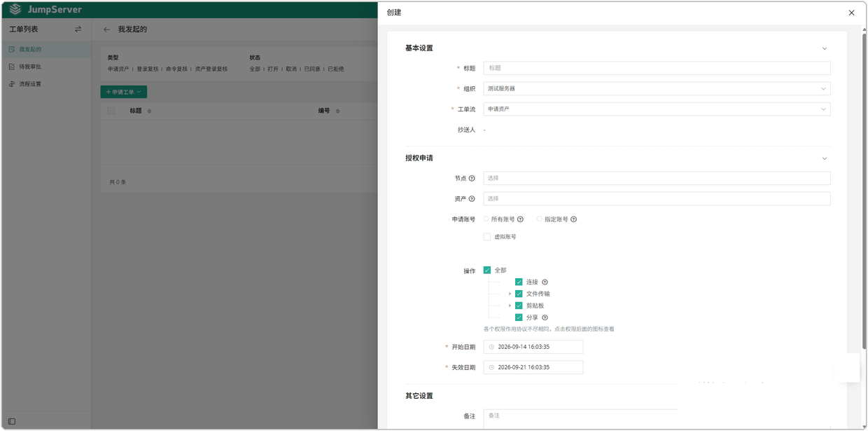Click the help icon next to 所有账号
Image resolution: width=868 pixels, height=431 pixels.
click(x=520, y=219)
